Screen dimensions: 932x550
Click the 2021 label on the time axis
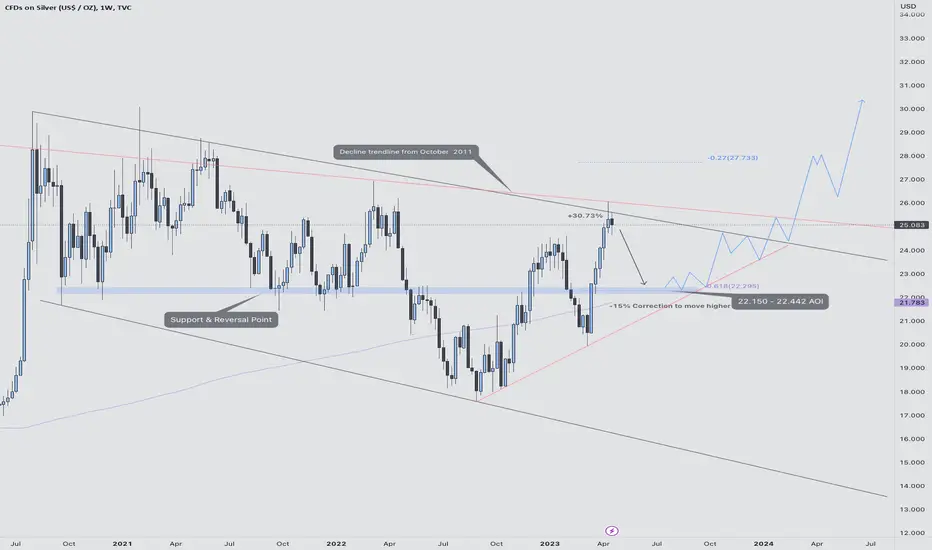[122, 543]
